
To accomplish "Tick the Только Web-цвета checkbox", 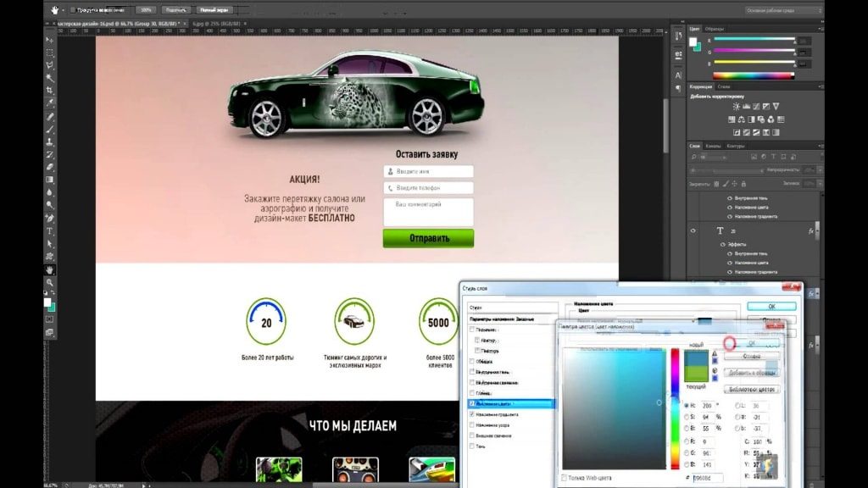I will pos(565,479).
